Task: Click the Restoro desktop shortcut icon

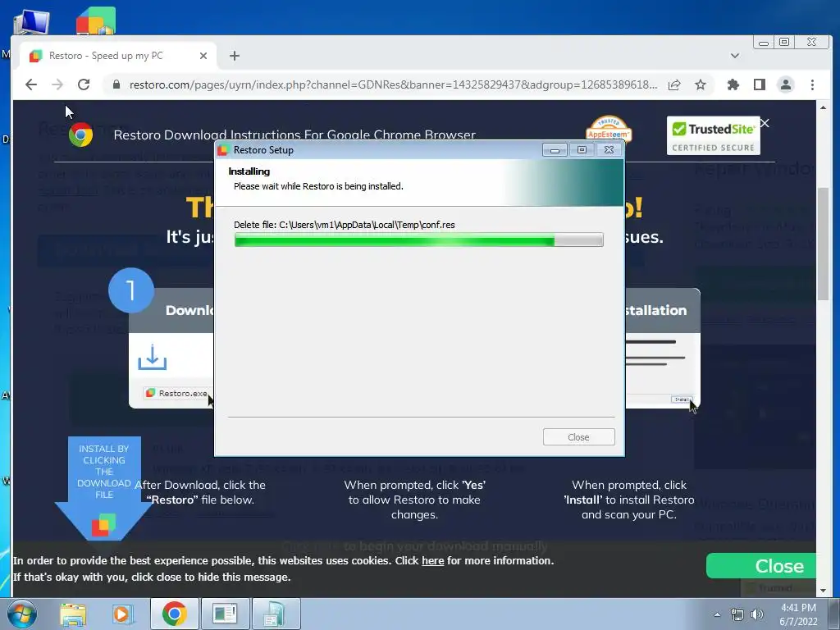Action: (96, 21)
